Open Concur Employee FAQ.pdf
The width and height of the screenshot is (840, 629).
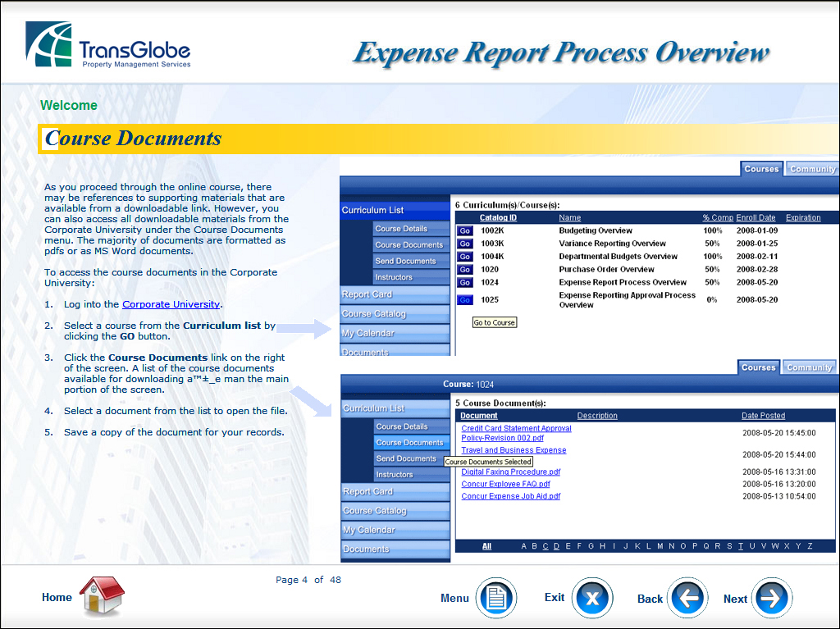[505, 484]
